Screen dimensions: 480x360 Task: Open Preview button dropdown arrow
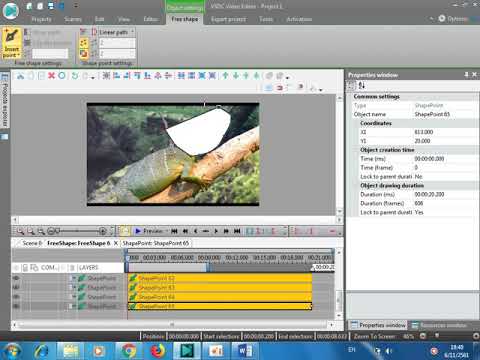pyautogui.click(x=166, y=231)
